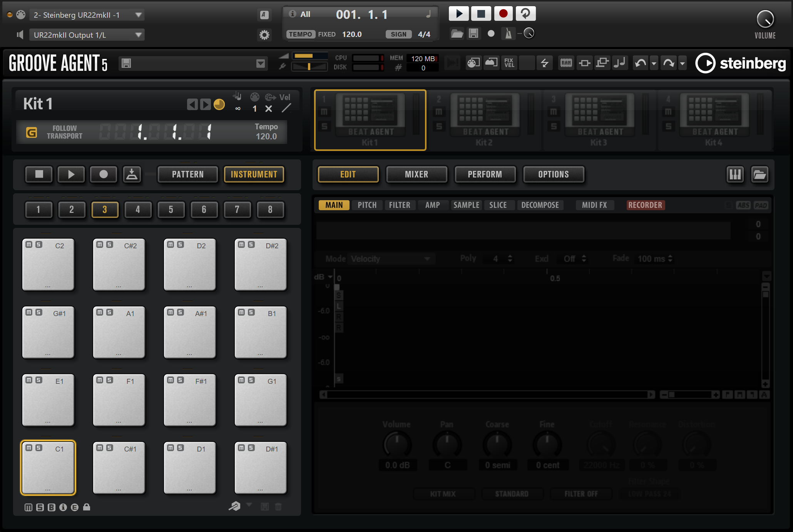Click the export pattern download icon
The width and height of the screenshot is (793, 532).
click(x=132, y=174)
